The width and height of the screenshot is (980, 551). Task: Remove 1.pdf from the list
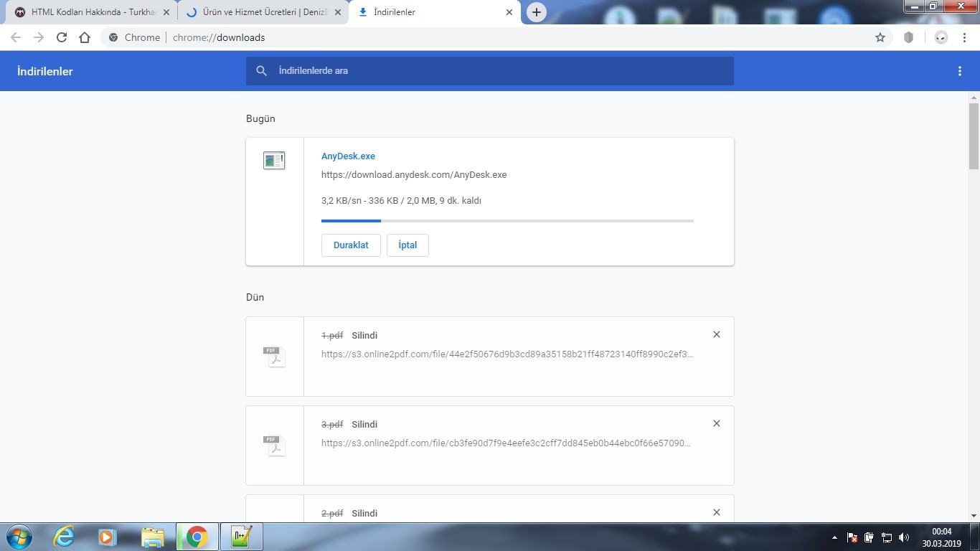716,334
